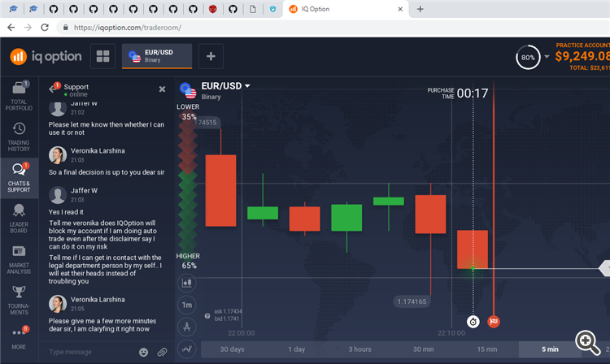This screenshot has width=610, height=364.
Task: Click the red bug-icon browser tab
Action: tap(212, 9)
